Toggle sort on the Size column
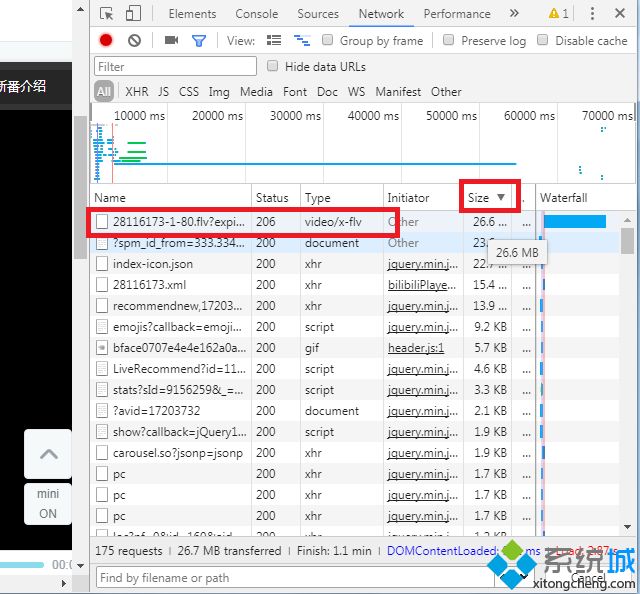Viewport: 640px width, 594px height. pos(487,198)
